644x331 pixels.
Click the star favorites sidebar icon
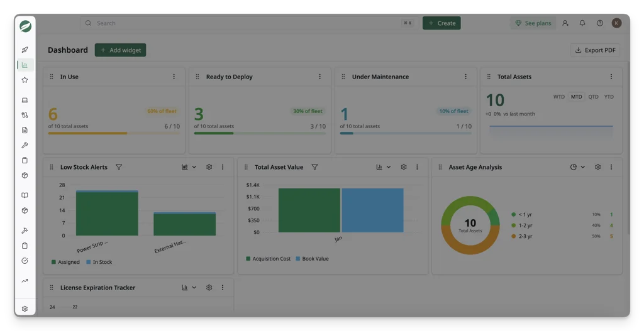(25, 80)
